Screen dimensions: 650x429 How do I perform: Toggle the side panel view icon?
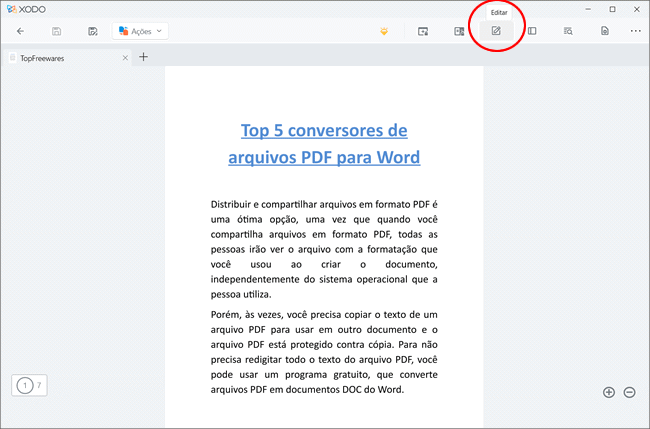(x=532, y=31)
